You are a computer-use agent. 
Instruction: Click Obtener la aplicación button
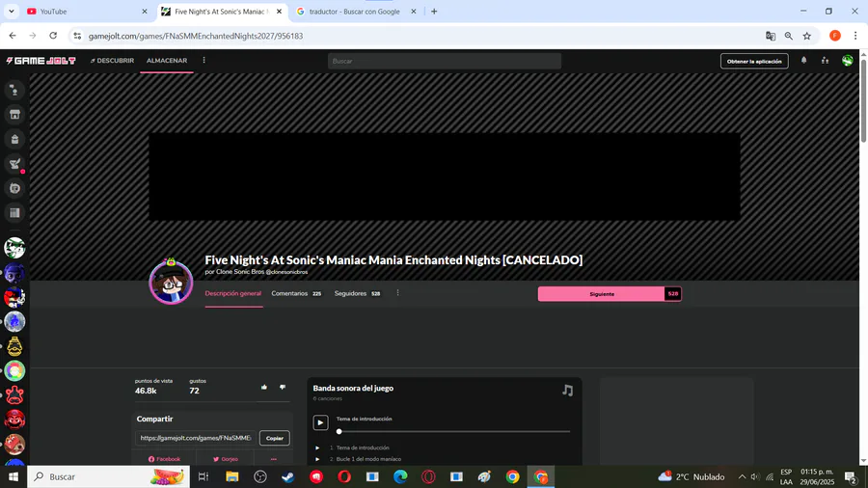click(x=754, y=61)
